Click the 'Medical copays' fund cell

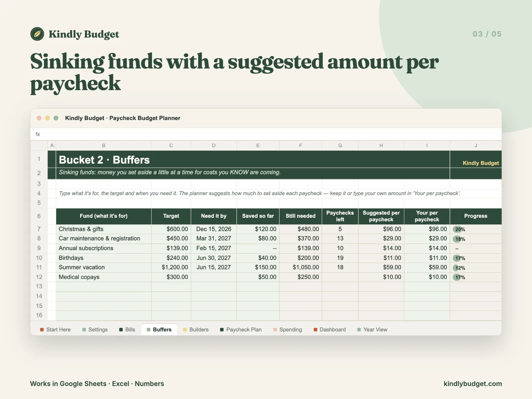[104, 277]
